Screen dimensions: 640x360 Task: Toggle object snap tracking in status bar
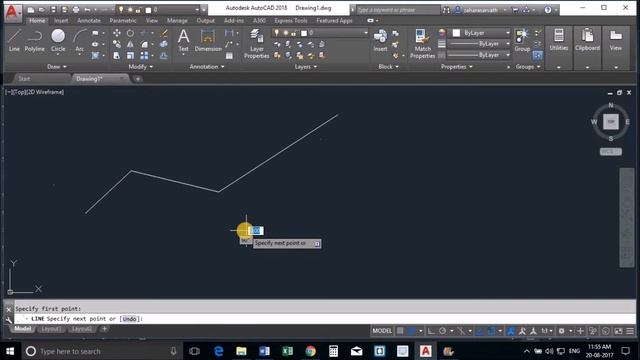point(480,331)
